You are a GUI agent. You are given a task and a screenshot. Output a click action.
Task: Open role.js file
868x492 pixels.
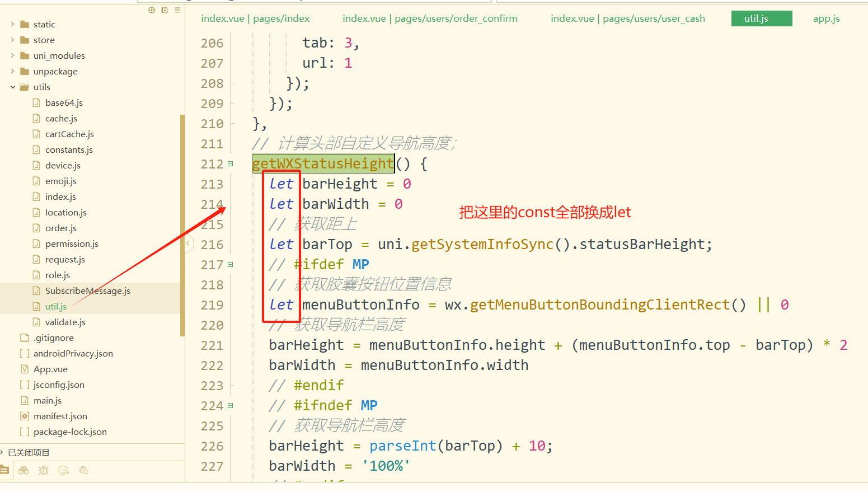pyautogui.click(x=58, y=275)
